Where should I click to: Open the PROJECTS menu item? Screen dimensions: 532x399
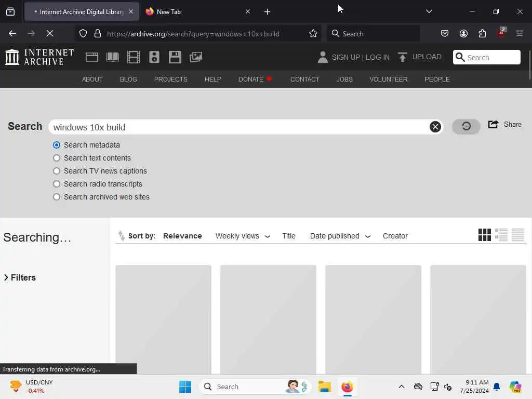click(170, 79)
